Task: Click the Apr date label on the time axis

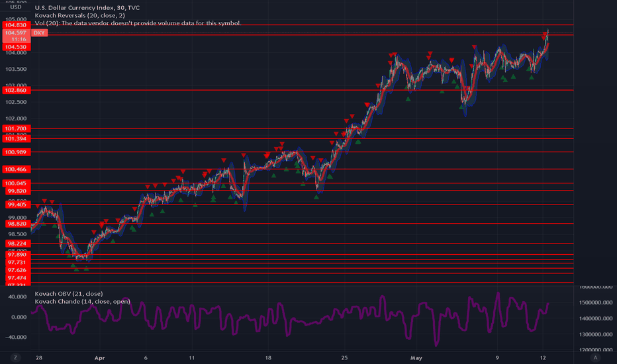Action: pyautogui.click(x=99, y=357)
